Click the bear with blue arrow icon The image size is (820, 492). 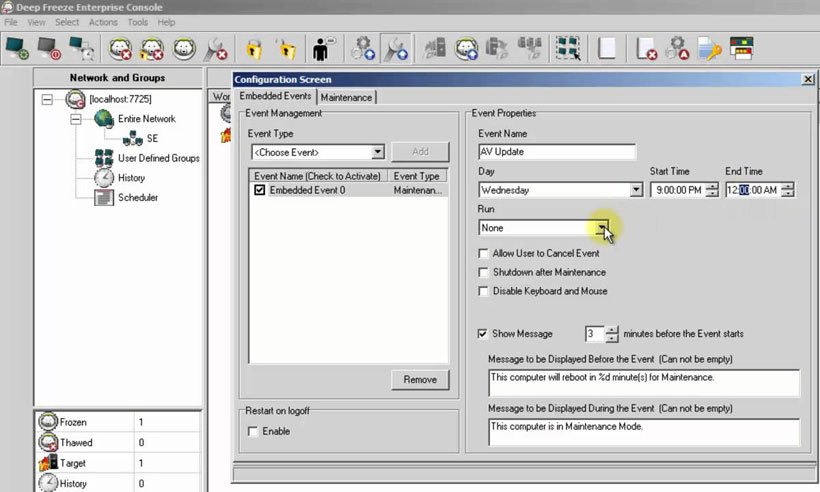click(x=465, y=49)
